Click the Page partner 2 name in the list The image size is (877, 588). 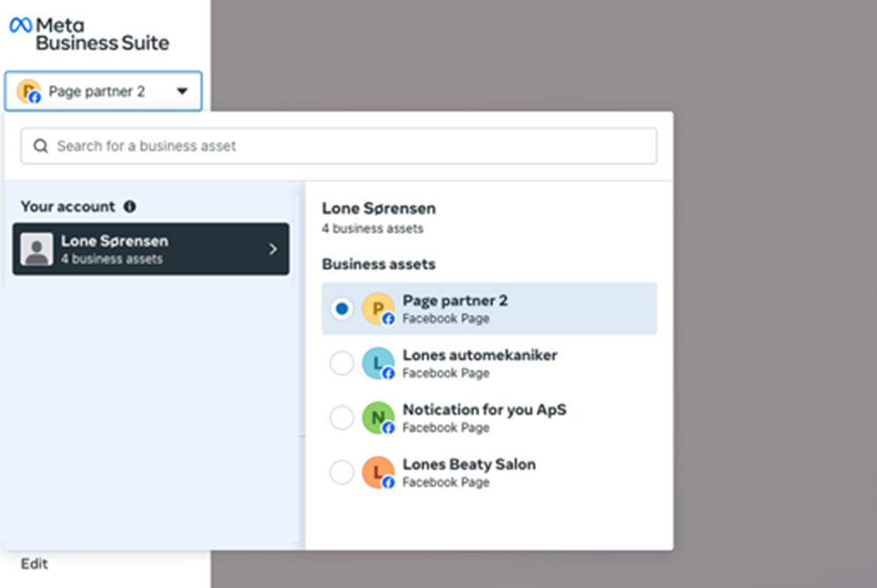[x=456, y=301]
